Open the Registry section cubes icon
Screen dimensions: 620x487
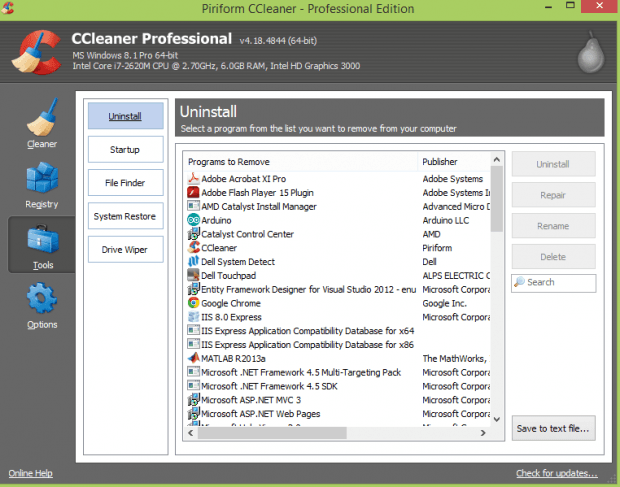click(42, 178)
